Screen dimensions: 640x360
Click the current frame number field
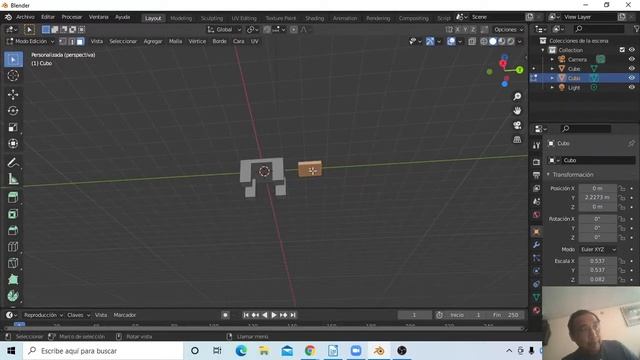pyautogui.click(x=414, y=315)
